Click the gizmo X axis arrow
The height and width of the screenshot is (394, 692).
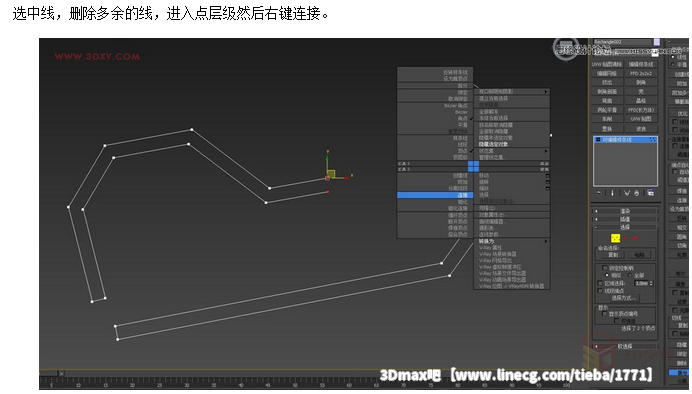(x=348, y=177)
